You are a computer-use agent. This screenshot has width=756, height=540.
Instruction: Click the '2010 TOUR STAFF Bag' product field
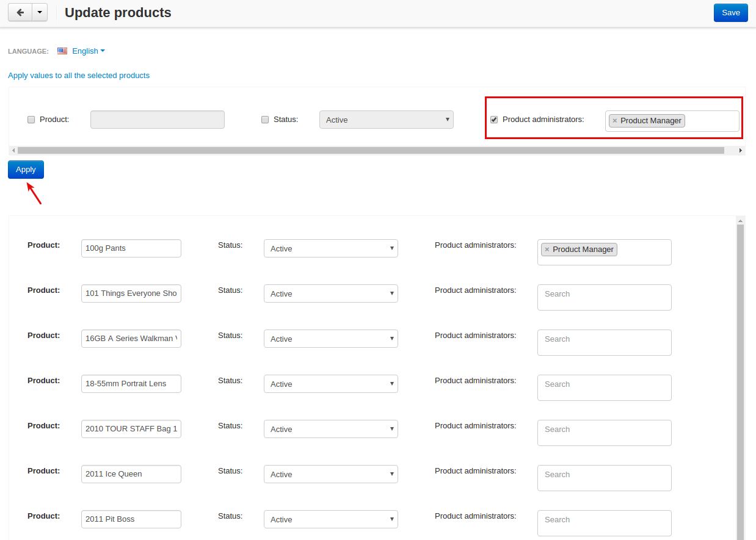pyautogui.click(x=131, y=429)
